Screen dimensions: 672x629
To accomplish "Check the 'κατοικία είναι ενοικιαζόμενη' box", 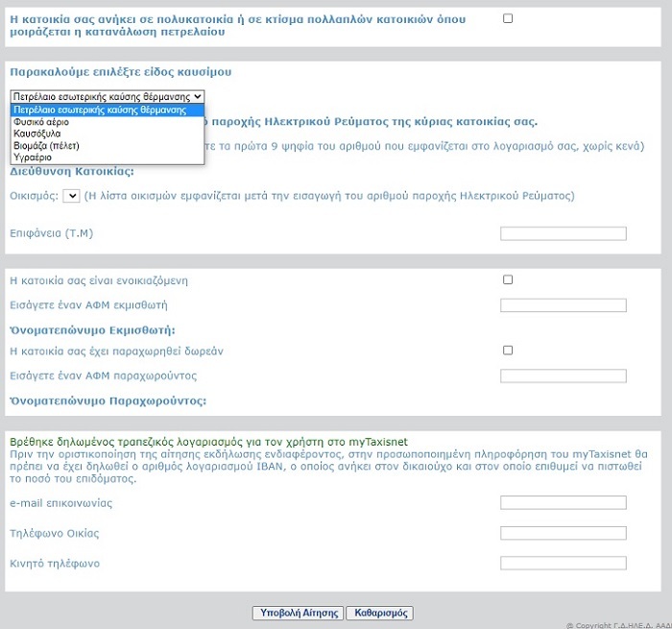I will 508,279.
